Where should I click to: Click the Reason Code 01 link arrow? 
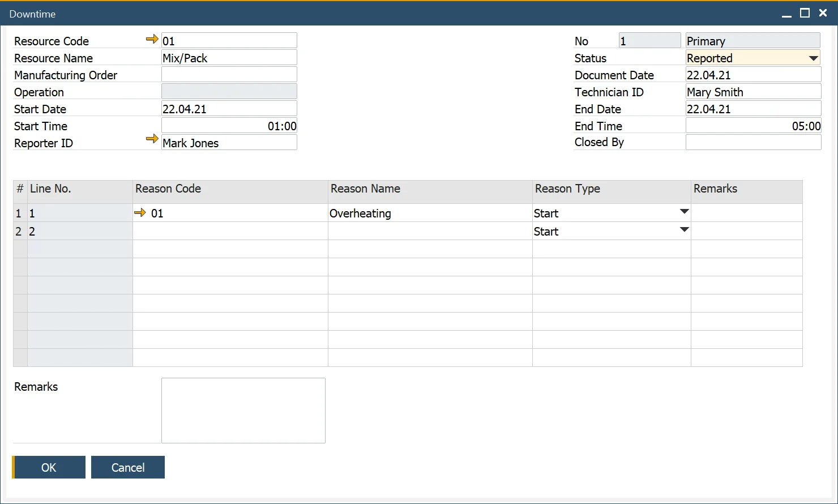140,213
